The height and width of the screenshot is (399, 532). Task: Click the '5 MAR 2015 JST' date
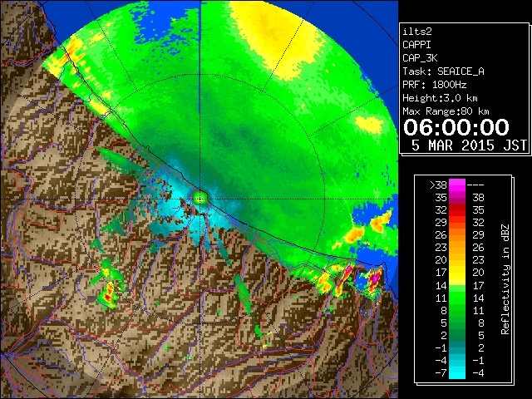[x=469, y=145]
